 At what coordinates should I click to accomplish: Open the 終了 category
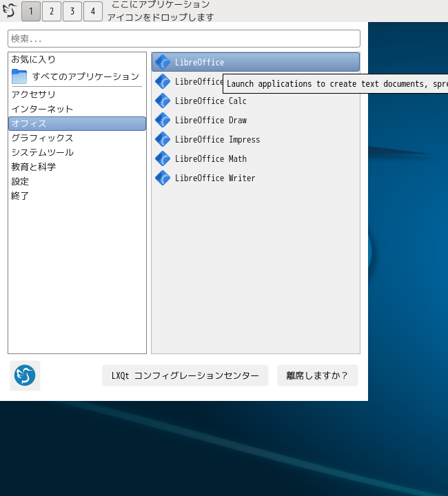click(77, 196)
